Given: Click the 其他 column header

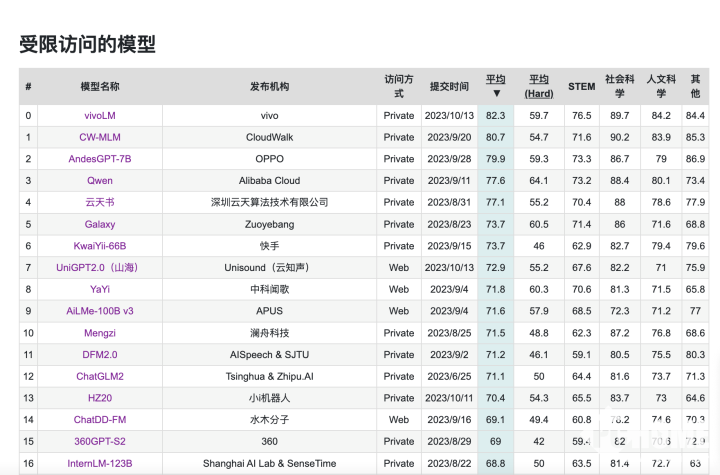Looking at the screenshot, I should tap(695, 86).
